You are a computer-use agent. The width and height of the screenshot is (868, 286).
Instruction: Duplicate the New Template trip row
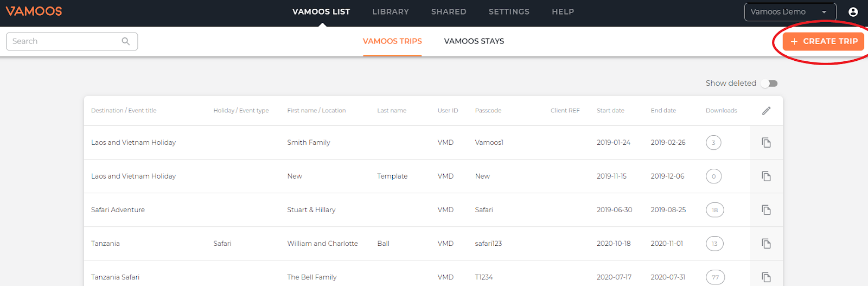click(x=766, y=176)
